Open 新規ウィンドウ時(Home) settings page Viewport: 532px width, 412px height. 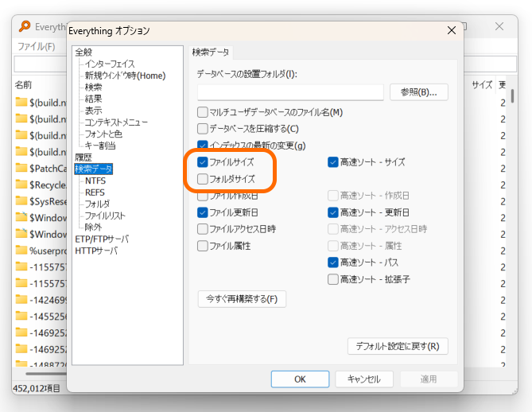[x=125, y=76]
